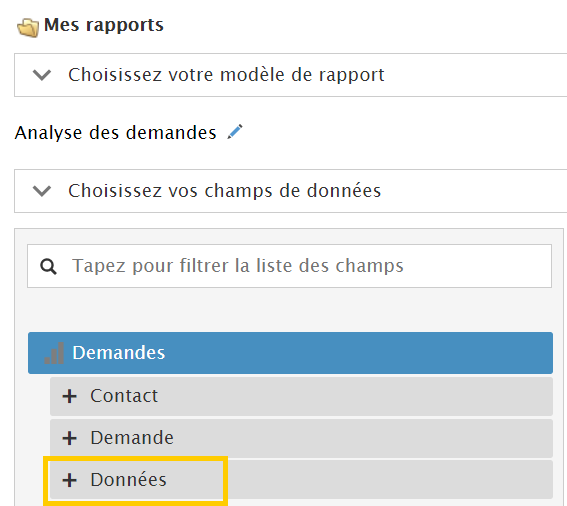Image resolution: width=567 pixels, height=506 pixels.
Task: Expand the Données field group
Action: pyautogui.click(x=301, y=480)
